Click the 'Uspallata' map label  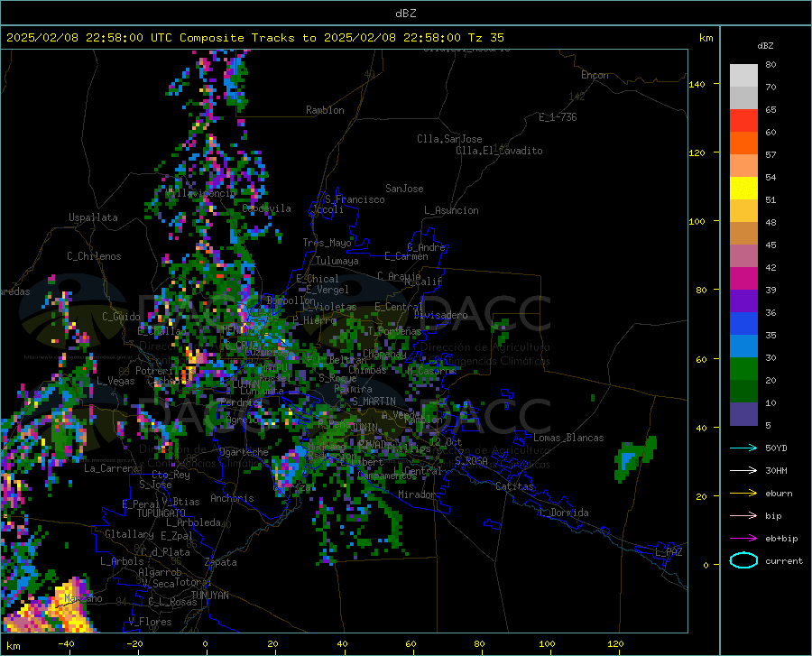[x=93, y=217]
